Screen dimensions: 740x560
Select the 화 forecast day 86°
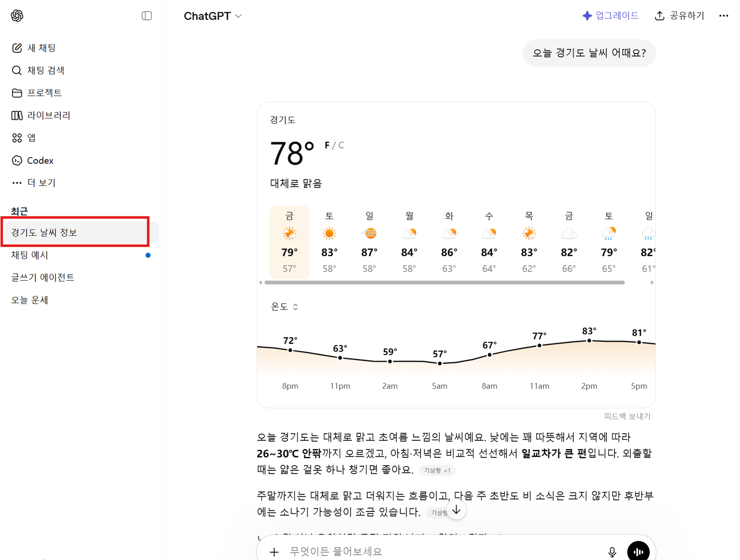pyautogui.click(x=449, y=242)
